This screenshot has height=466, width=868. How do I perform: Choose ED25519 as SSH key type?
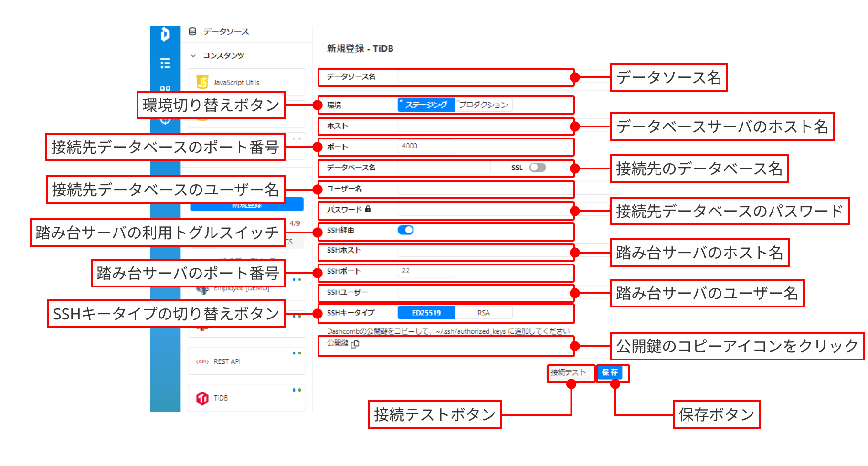pyautogui.click(x=426, y=313)
